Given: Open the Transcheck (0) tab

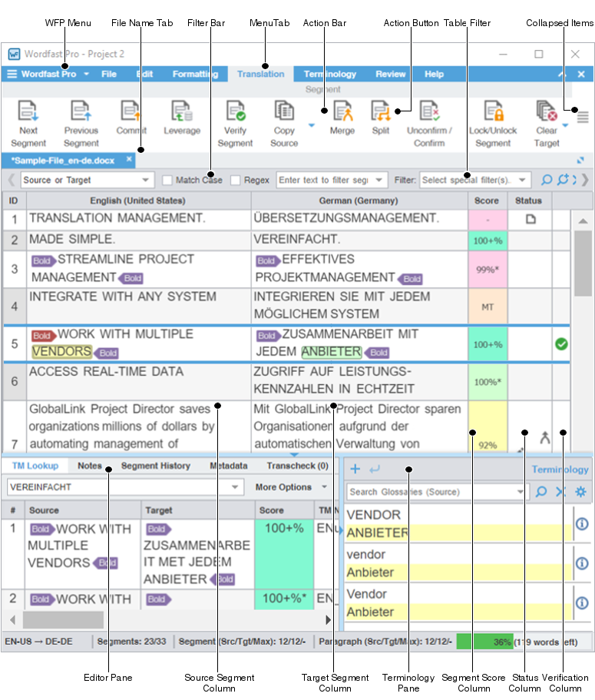Looking at the screenshot, I should click(298, 466).
